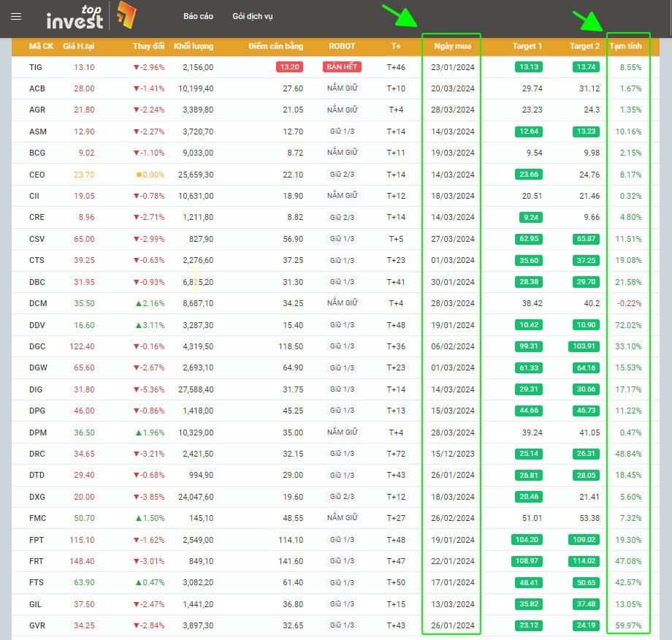Click the BÁN HẾT badge for TIG
The width and height of the screenshot is (672, 640).
(342, 67)
